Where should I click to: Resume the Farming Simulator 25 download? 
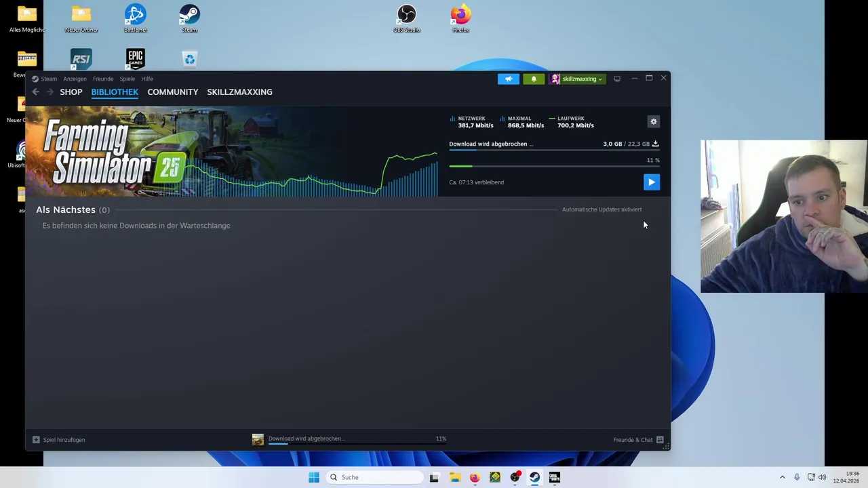(x=651, y=182)
